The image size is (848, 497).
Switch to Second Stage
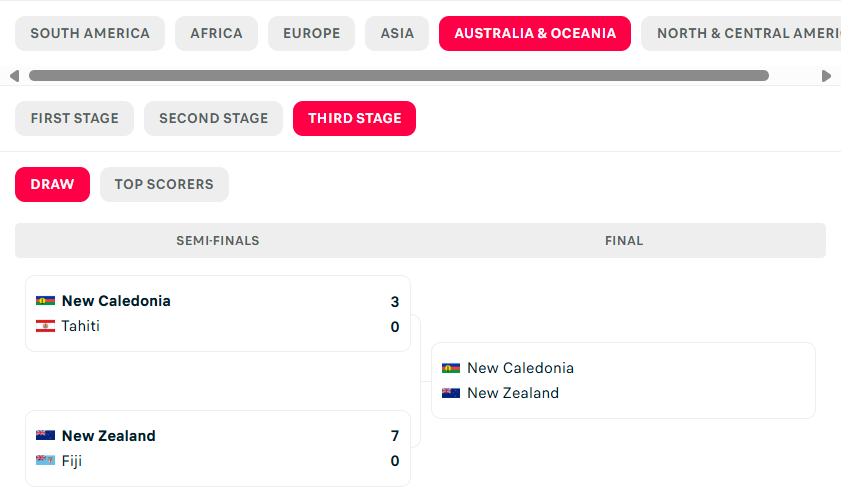pyautogui.click(x=214, y=118)
